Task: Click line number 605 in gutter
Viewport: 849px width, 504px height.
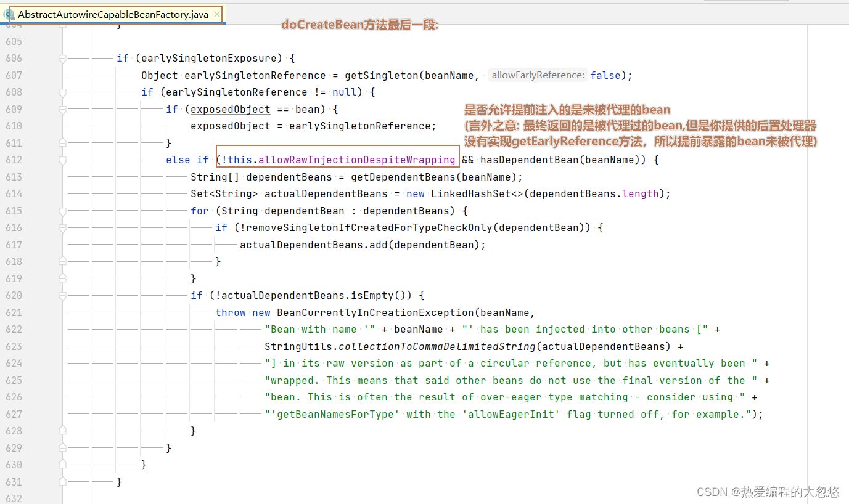Action: coord(14,41)
